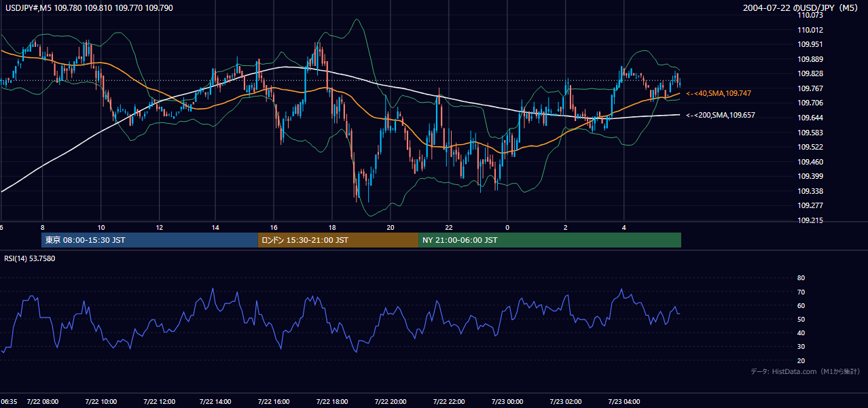Viewport: 868px width, 408px height.
Task: Click hour marker 16 under the price chart
Action: 274,227
